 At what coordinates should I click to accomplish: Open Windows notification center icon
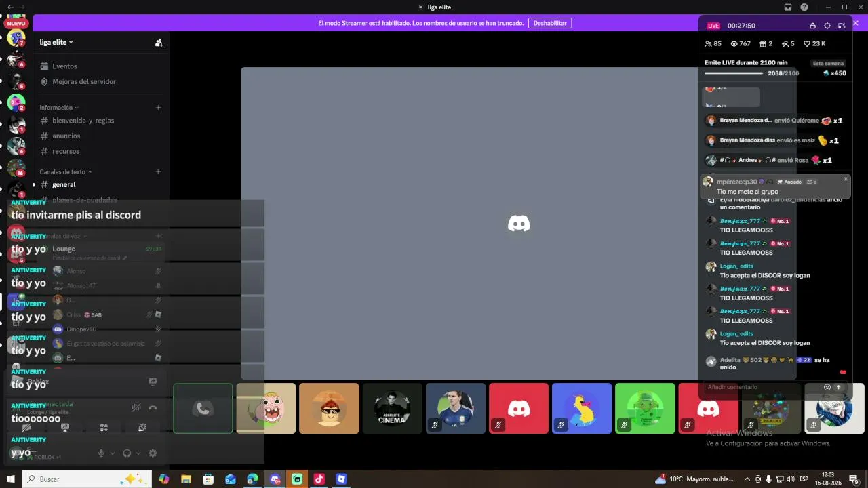click(x=856, y=479)
